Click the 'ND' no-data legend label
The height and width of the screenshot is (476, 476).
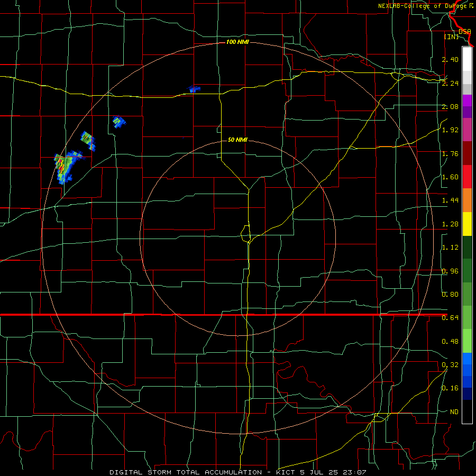coord(454,412)
